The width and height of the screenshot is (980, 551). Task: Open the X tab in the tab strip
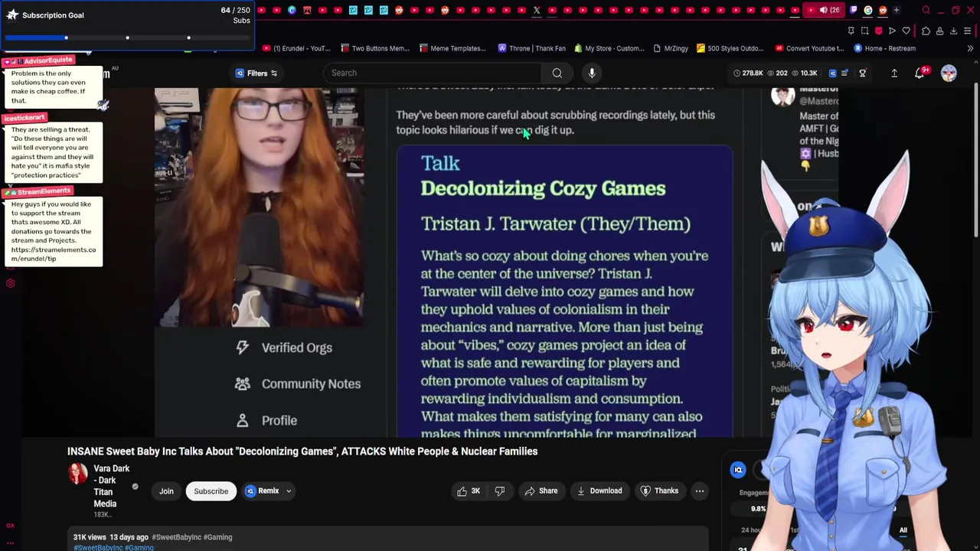537,10
